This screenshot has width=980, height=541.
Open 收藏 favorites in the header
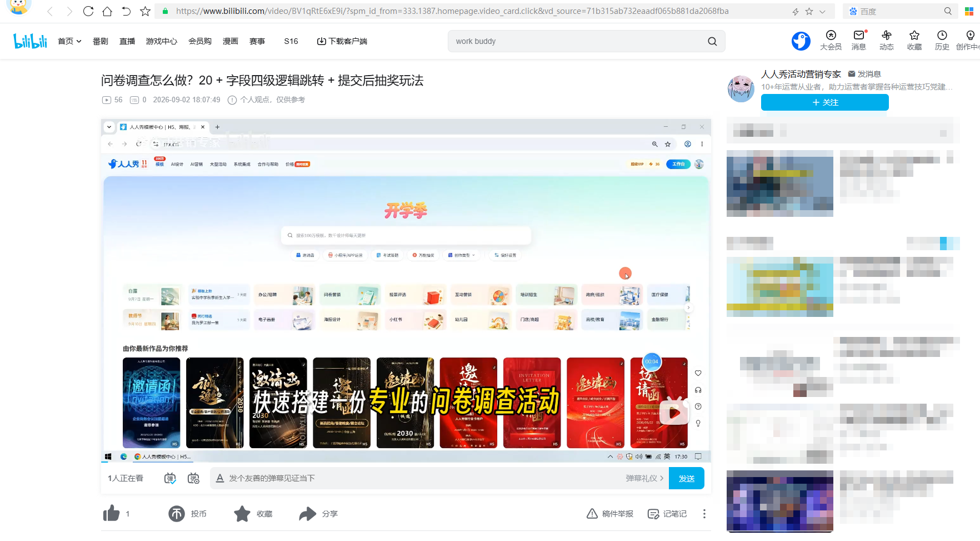[914, 41]
